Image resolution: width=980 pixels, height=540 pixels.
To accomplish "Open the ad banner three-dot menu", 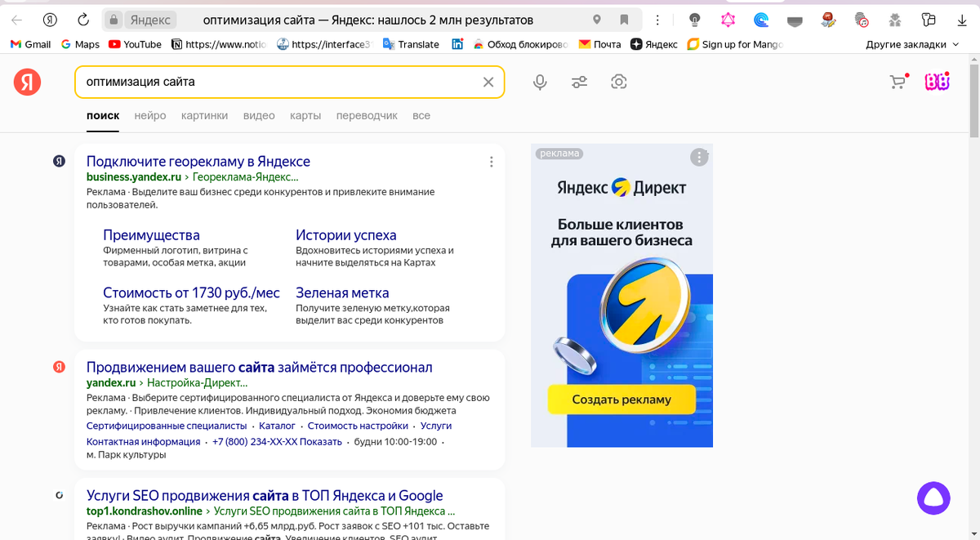I will pyautogui.click(x=699, y=157).
